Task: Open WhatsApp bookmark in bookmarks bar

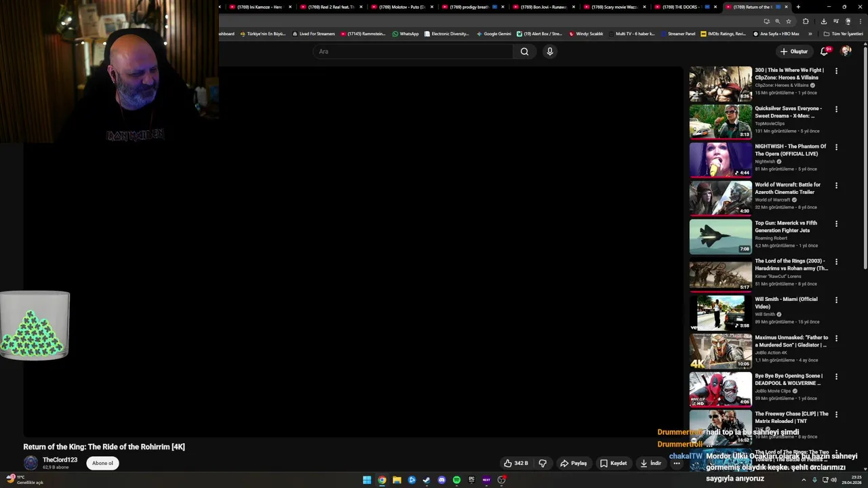Action: click(x=406, y=33)
